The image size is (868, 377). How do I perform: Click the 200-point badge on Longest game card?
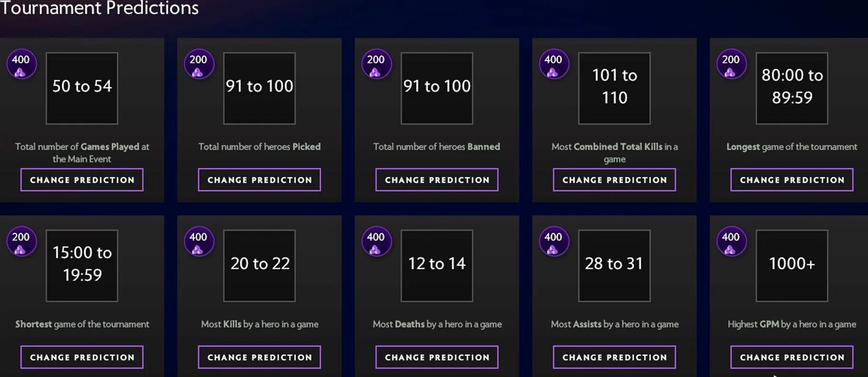(x=732, y=64)
